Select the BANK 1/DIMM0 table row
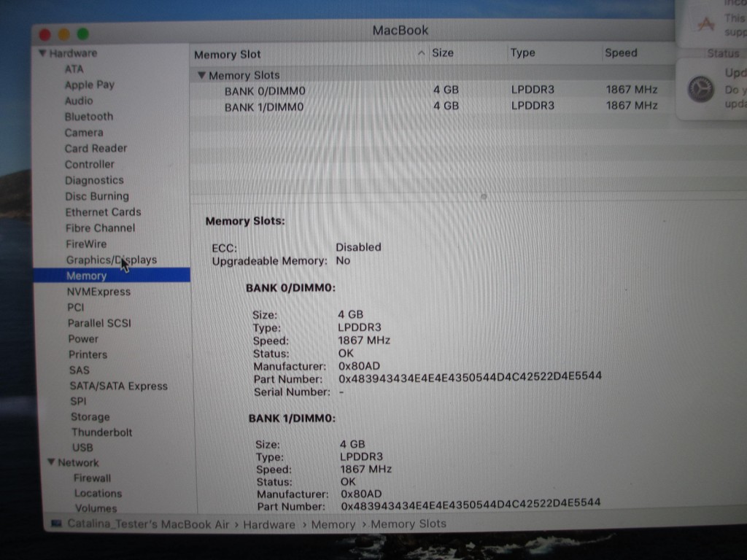This screenshot has width=747, height=560. pyautogui.click(x=432, y=106)
